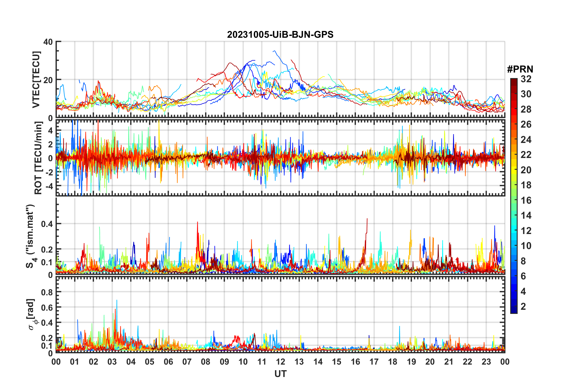This screenshot has width=561, height=392.
Task: Select the 18 hour tick label
Action: 393,362
